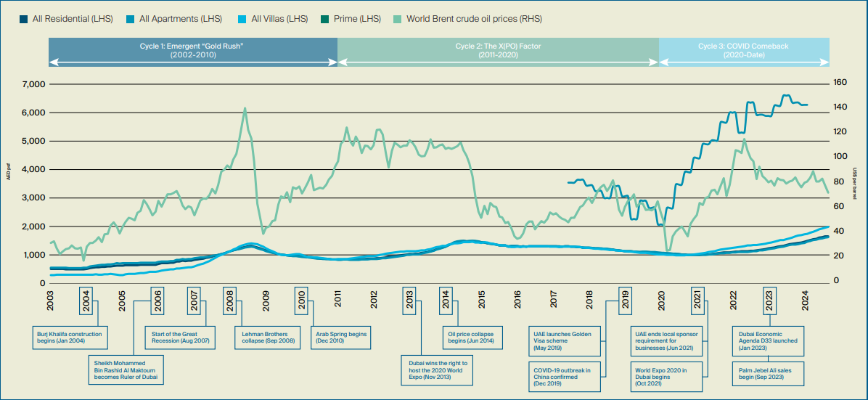Click the Dubai Economic Agenda D33 annotation
Image resolution: width=868 pixels, height=400 pixels.
(x=770, y=341)
